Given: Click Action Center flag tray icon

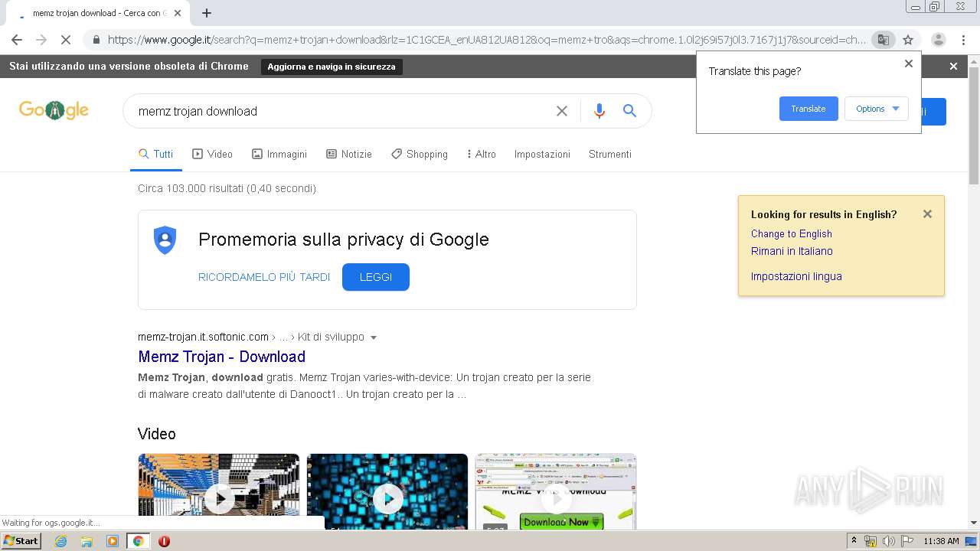Looking at the screenshot, I should point(907,541).
